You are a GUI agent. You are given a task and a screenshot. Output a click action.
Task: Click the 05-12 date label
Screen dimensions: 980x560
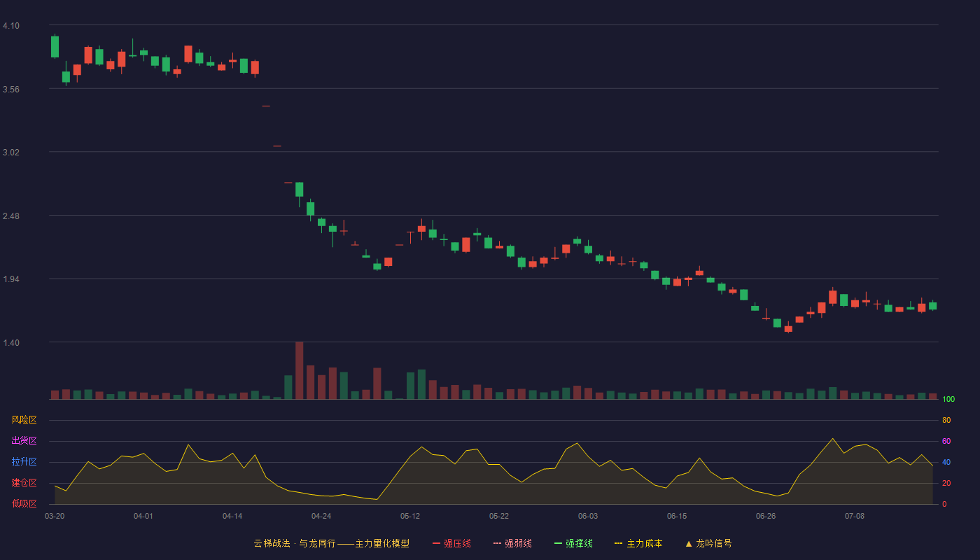[x=410, y=516]
